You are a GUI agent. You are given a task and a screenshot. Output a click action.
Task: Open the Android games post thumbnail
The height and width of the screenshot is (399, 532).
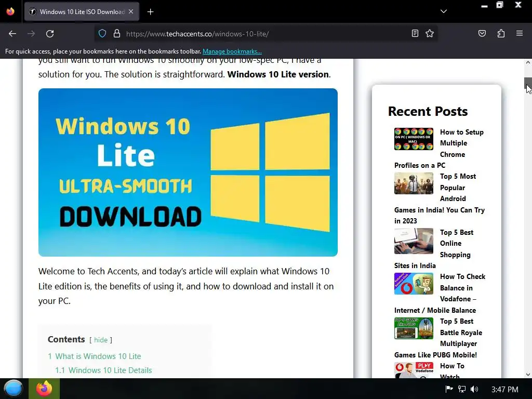414,183
